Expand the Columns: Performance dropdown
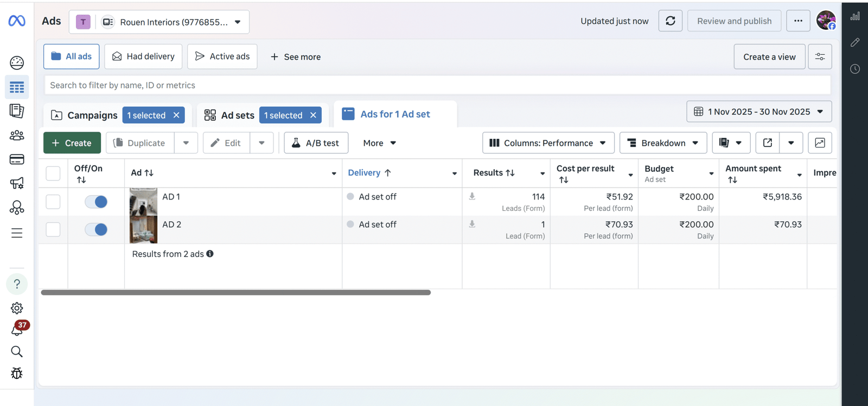This screenshot has width=868, height=406. (x=548, y=143)
